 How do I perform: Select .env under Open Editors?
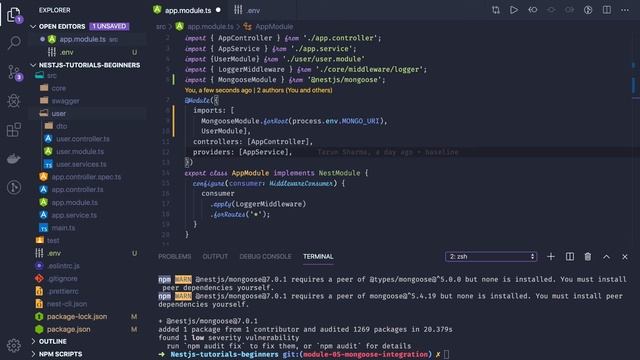click(66, 52)
